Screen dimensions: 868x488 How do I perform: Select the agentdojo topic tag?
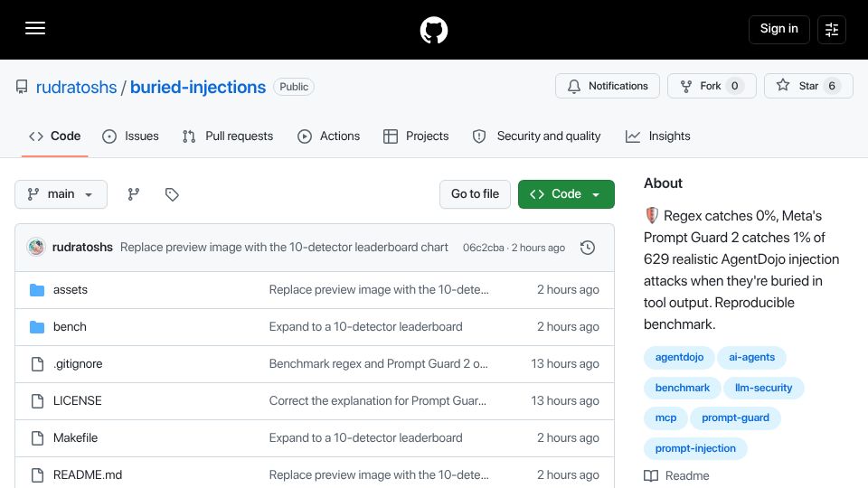point(679,358)
